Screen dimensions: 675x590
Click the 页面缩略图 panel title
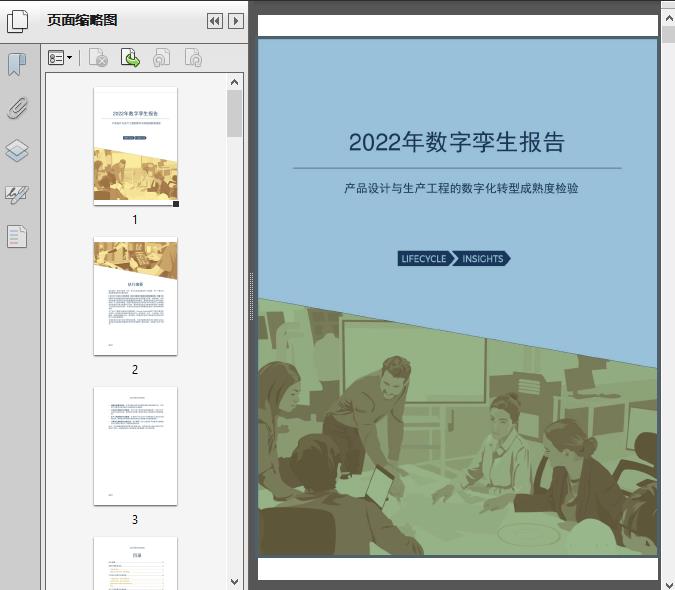click(x=82, y=20)
